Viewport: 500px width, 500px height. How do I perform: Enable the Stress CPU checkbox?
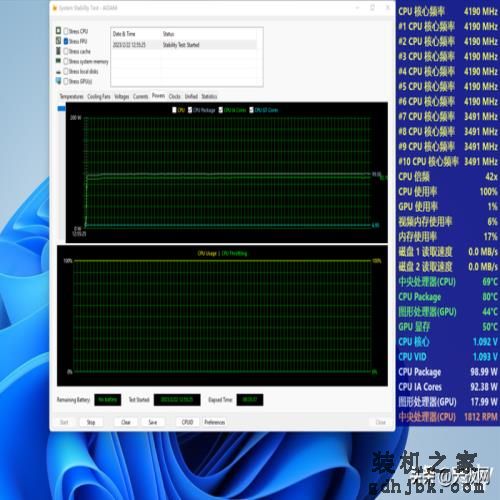[x=66, y=31]
